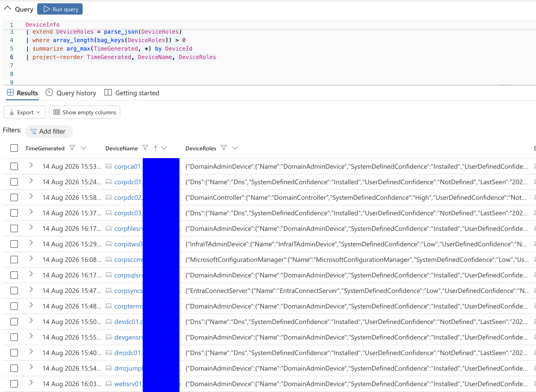Click the Query history clock icon

49,92
